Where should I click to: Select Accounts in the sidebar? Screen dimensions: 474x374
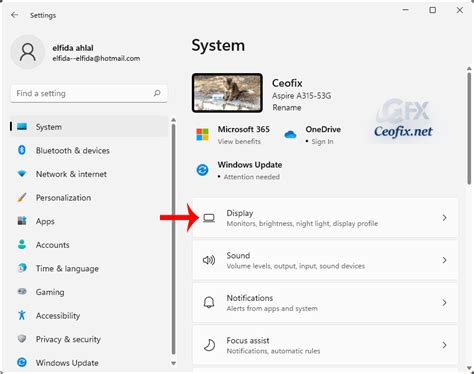tap(89, 245)
